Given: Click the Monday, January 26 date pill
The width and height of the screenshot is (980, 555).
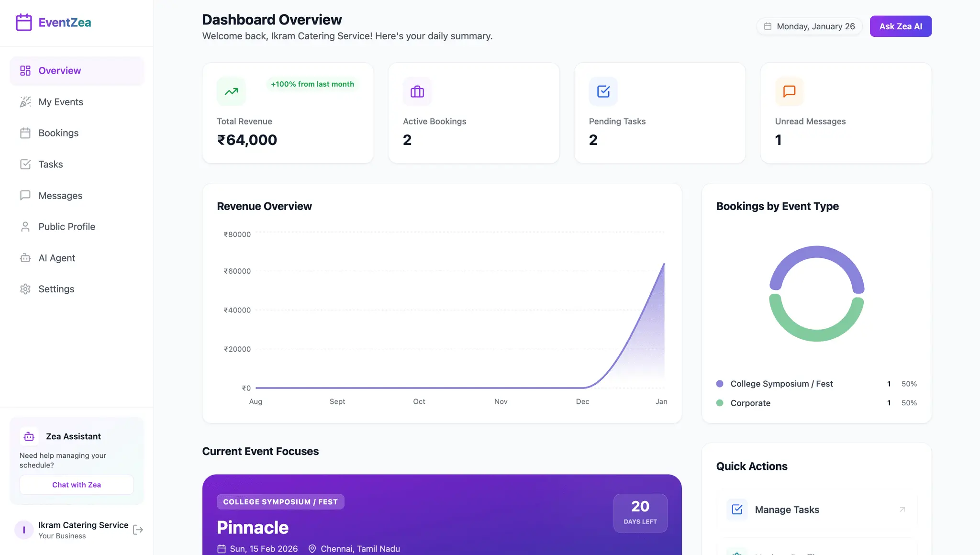Looking at the screenshot, I should click(x=809, y=26).
